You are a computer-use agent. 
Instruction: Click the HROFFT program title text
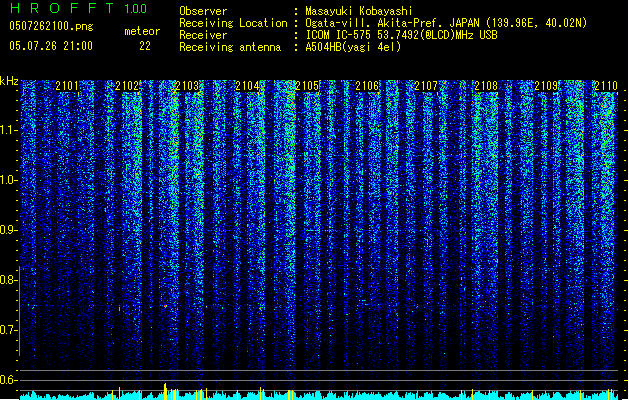[x=62, y=8]
